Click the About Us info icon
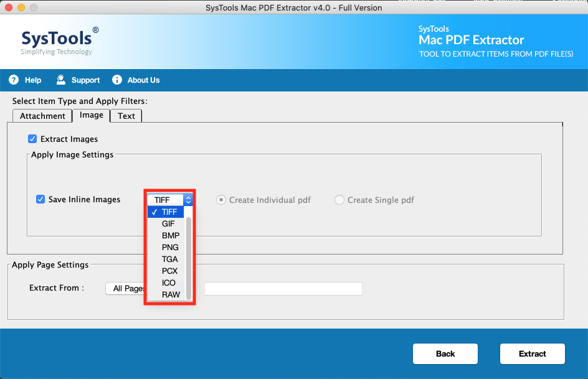 117,80
